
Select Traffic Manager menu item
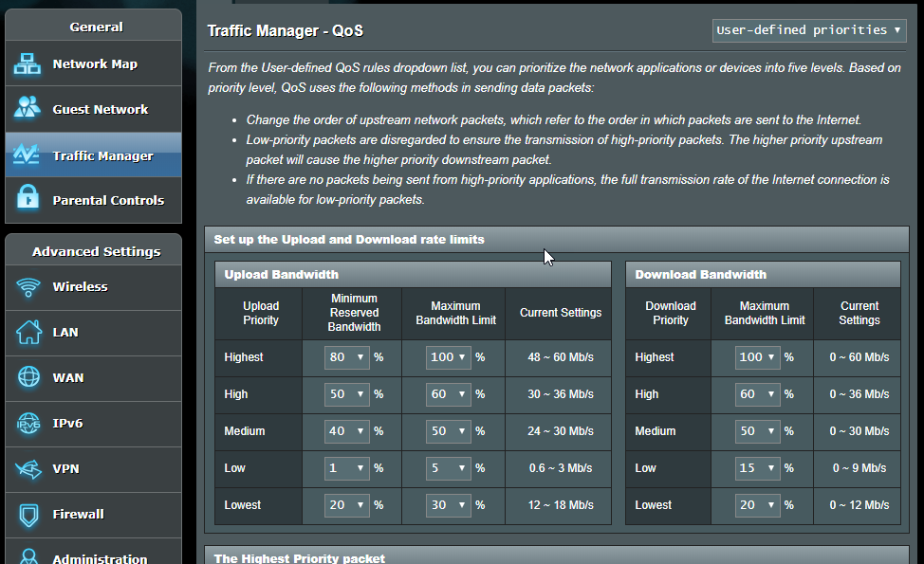coord(102,155)
